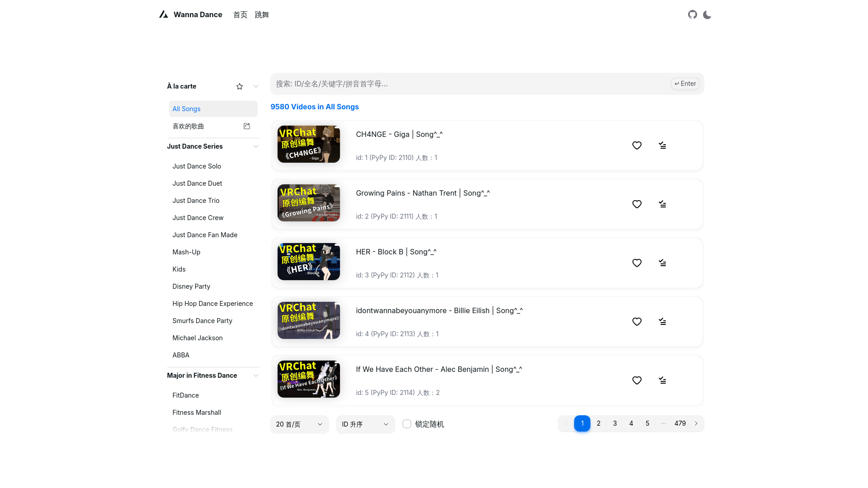The width and height of the screenshot is (868, 488).
Task: Click the HER - Block B title
Action: click(396, 252)
